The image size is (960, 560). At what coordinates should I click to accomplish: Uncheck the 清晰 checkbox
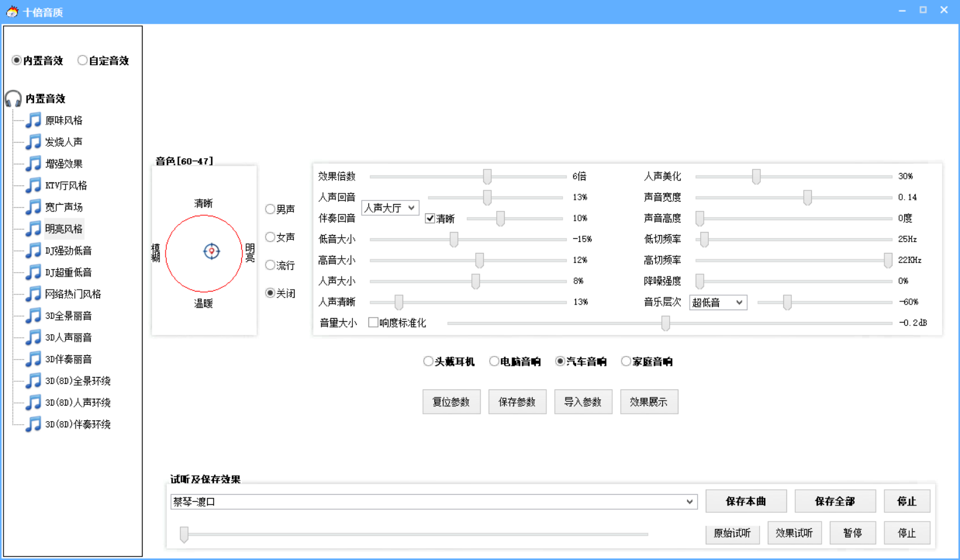click(x=430, y=218)
